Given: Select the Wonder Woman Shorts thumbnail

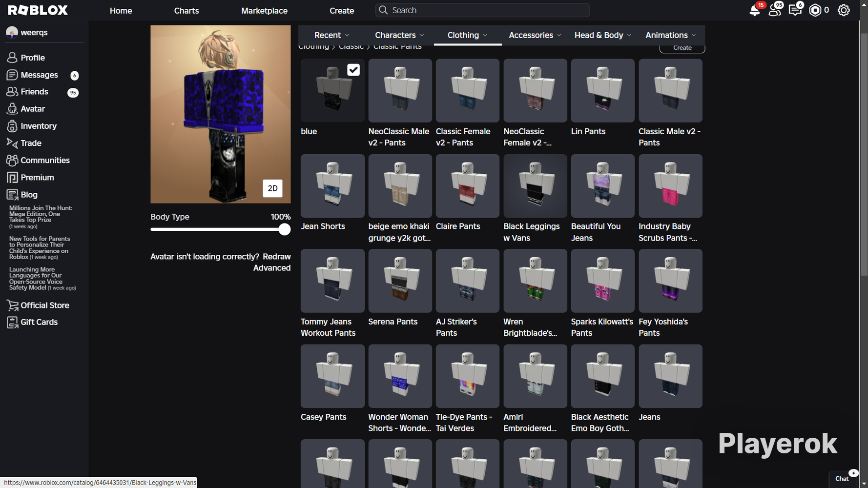Looking at the screenshot, I should (400, 376).
